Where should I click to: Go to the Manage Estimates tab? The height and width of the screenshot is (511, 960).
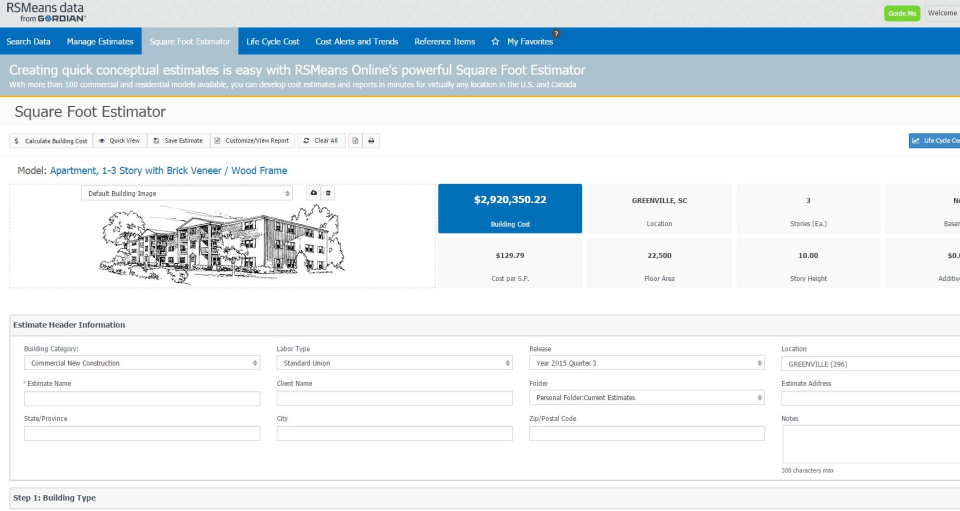pyautogui.click(x=100, y=42)
